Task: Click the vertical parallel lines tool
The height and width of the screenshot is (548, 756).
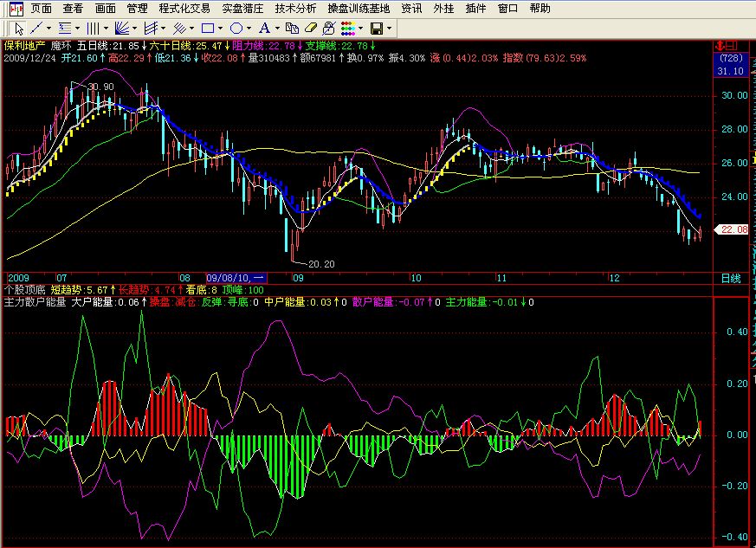Action: tap(93, 28)
